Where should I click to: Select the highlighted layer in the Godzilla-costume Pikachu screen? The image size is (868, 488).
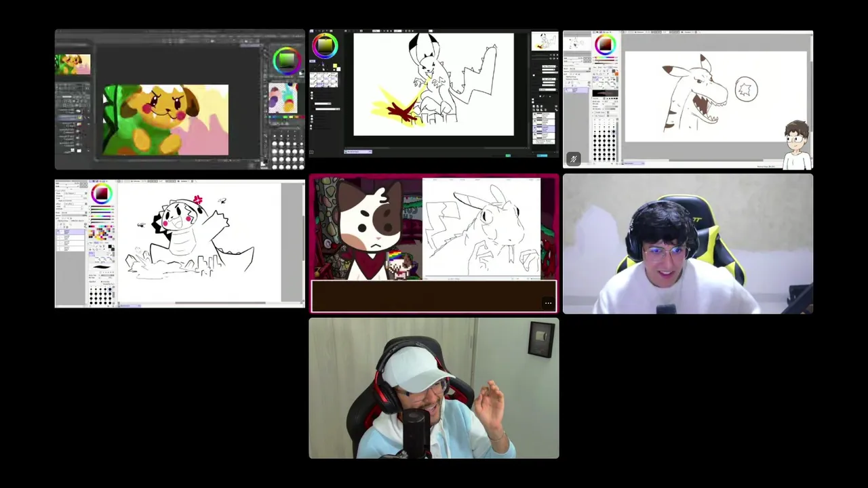tap(71, 232)
